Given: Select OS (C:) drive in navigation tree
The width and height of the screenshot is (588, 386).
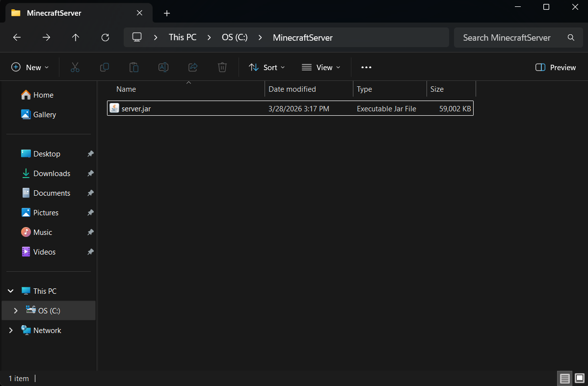Looking at the screenshot, I should pyautogui.click(x=49, y=310).
